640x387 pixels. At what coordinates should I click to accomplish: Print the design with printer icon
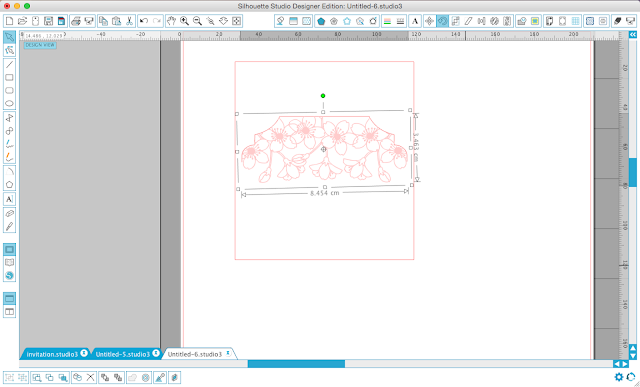76,21
